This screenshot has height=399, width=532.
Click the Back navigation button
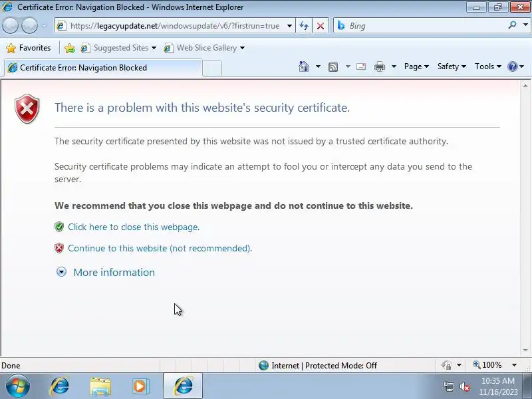10,25
